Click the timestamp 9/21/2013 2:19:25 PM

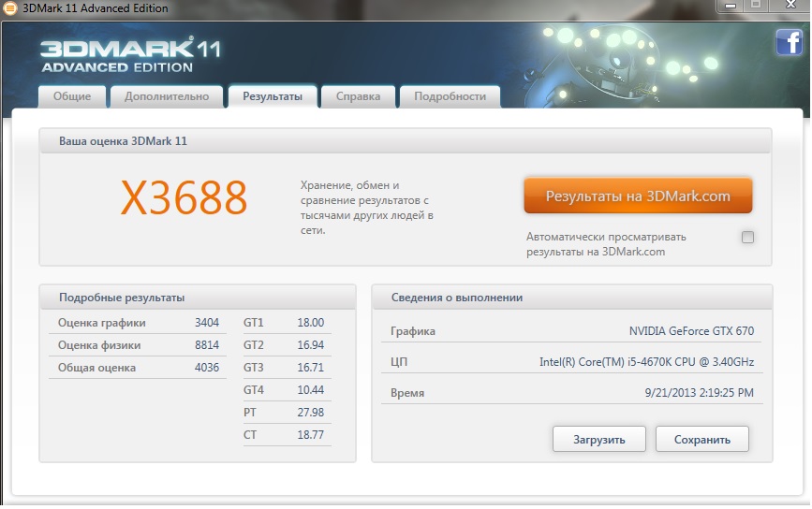click(x=699, y=393)
